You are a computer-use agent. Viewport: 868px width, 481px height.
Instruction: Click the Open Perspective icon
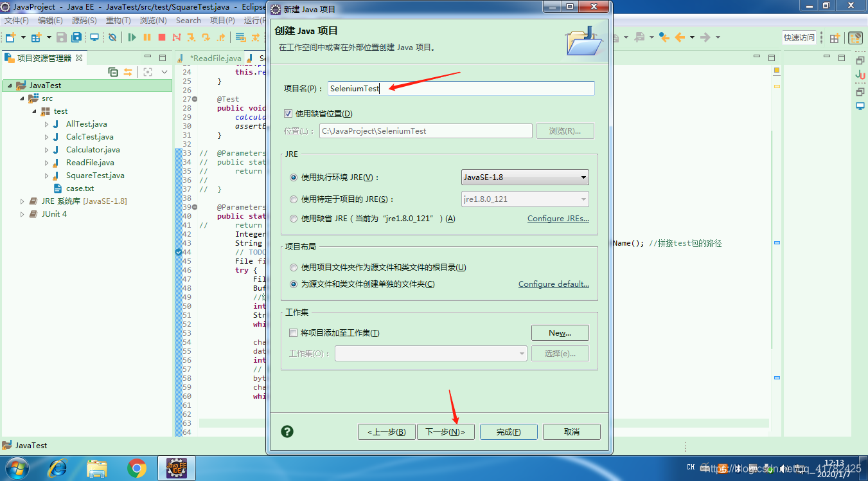coord(835,38)
